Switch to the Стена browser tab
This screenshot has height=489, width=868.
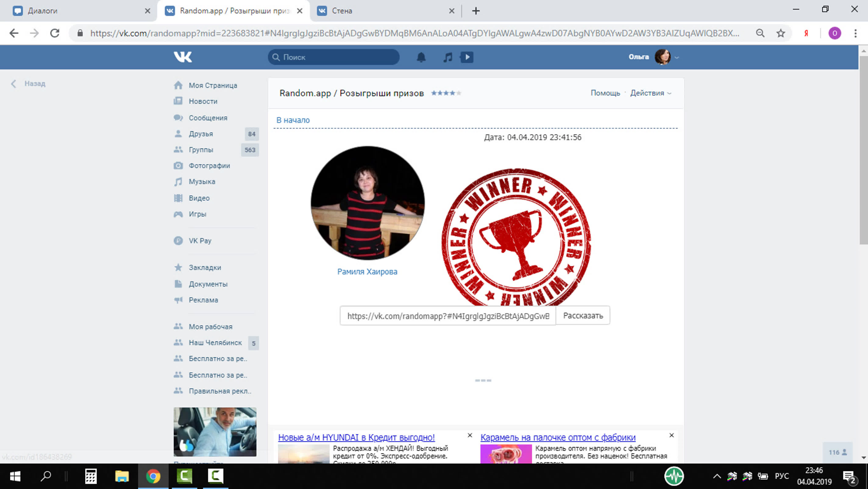(381, 11)
